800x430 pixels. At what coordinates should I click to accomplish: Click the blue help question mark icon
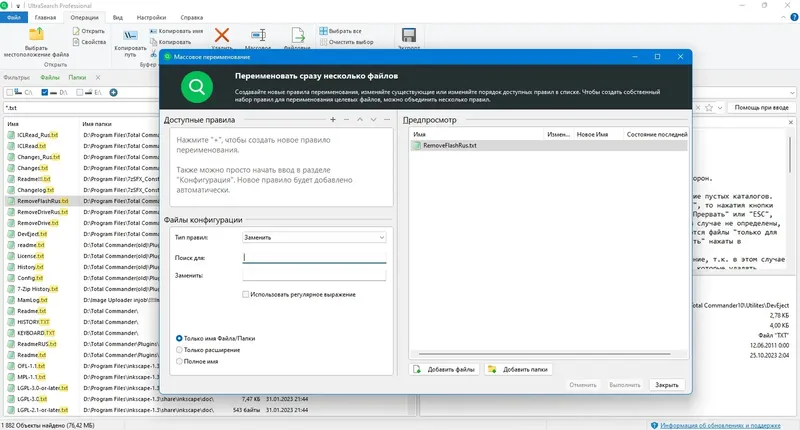click(794, 17)
